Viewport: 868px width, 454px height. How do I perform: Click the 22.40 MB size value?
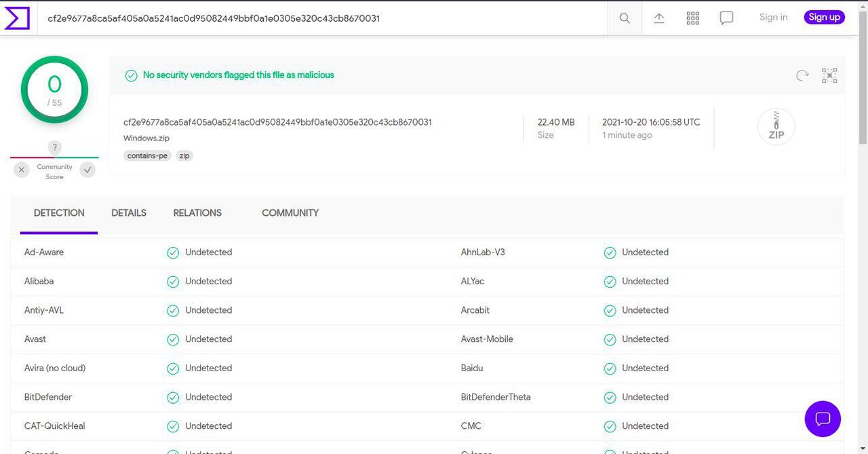[x=556, y=122]
